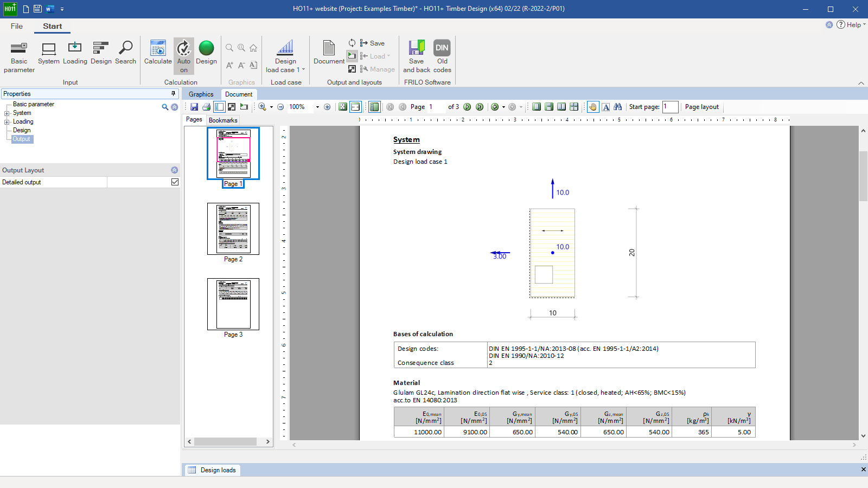Click the navigate back green arrow
The image size is (868, 488).
click(x=495, y=107)
